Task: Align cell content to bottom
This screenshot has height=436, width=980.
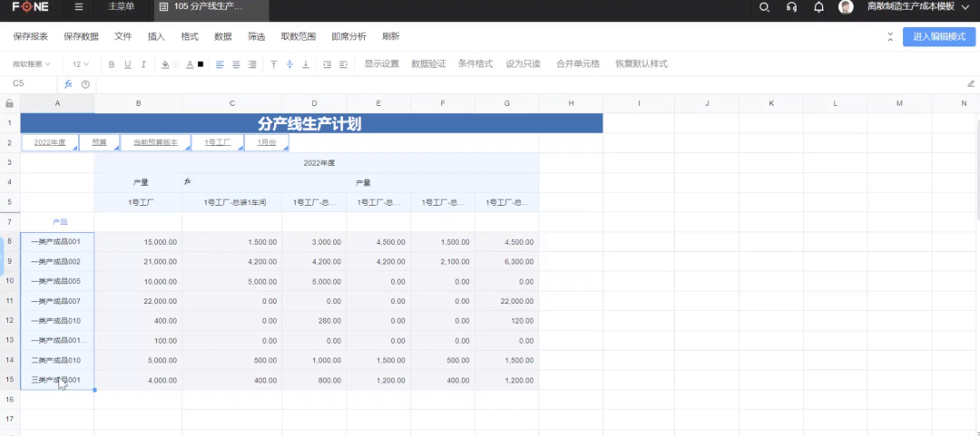Action: pyautogui.click(x=306, y=64)
